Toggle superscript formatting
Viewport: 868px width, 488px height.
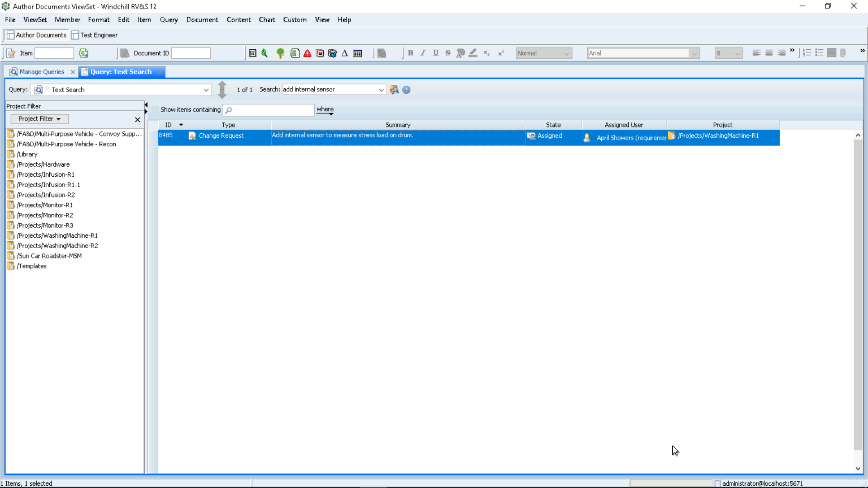coord(501,53)
